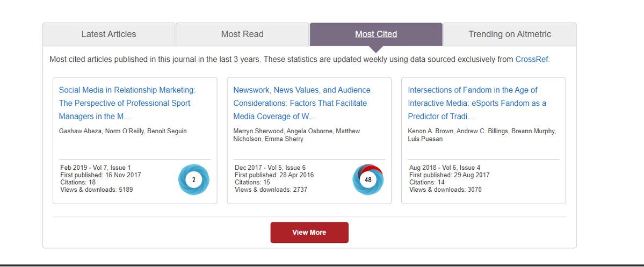Open the Social Media in Relationship Marketing article
Viewport: 644px width, 267px height.
(x=127, y=103)
